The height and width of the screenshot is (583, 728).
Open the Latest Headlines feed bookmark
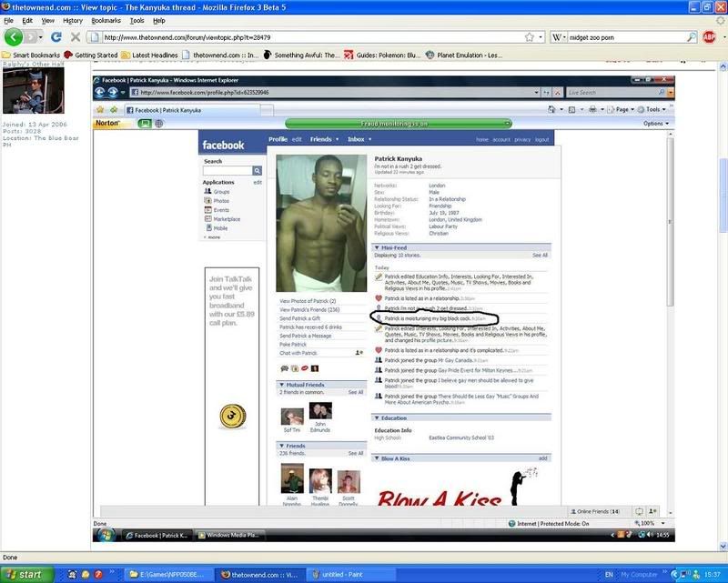coord(149,55)
